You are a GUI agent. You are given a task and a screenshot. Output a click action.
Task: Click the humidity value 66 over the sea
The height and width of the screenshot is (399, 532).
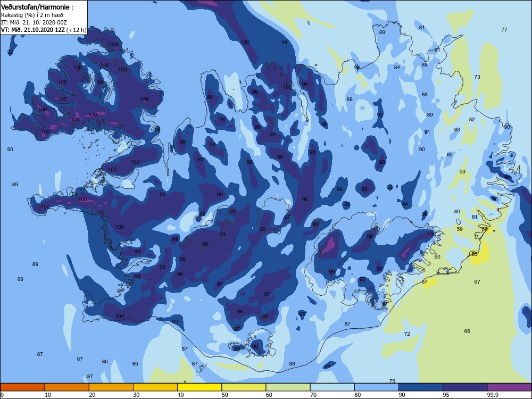pyautogui.click(x=467, y=331)
